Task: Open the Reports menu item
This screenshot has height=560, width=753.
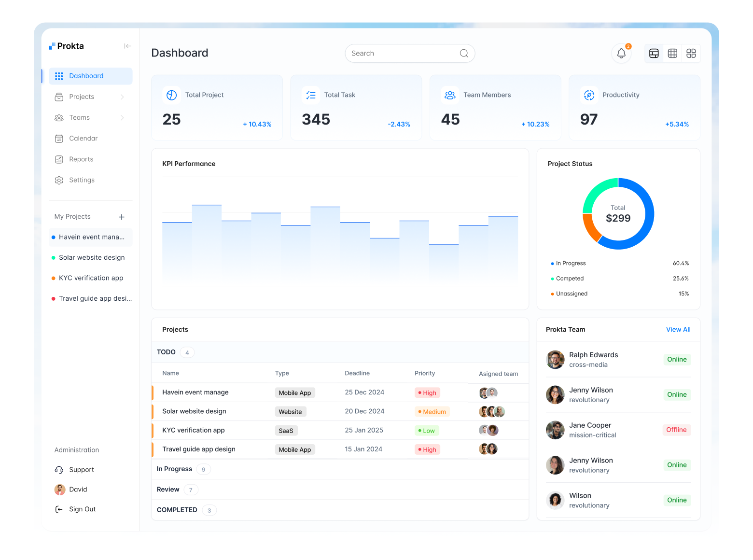Action: pyautogui.click(x=81, y=159)
